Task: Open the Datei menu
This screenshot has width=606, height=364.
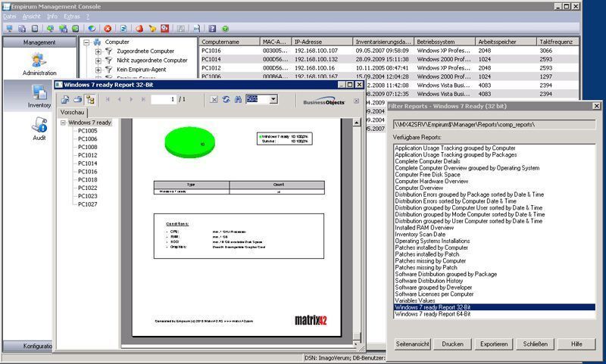Action: (10, 17)
